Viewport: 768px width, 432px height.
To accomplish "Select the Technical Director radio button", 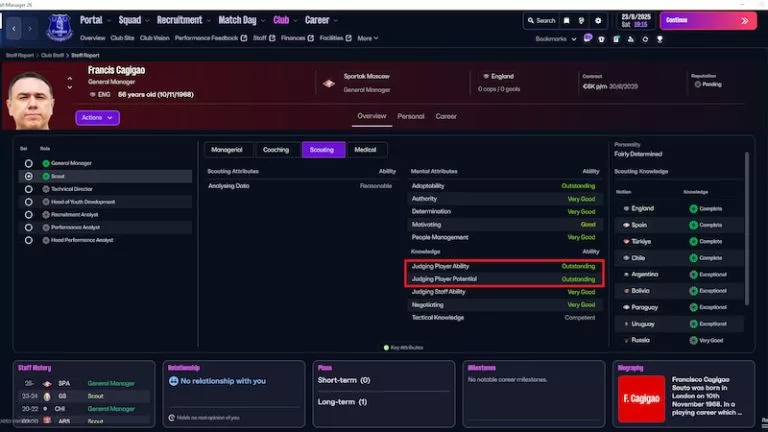I will (28, 189).
